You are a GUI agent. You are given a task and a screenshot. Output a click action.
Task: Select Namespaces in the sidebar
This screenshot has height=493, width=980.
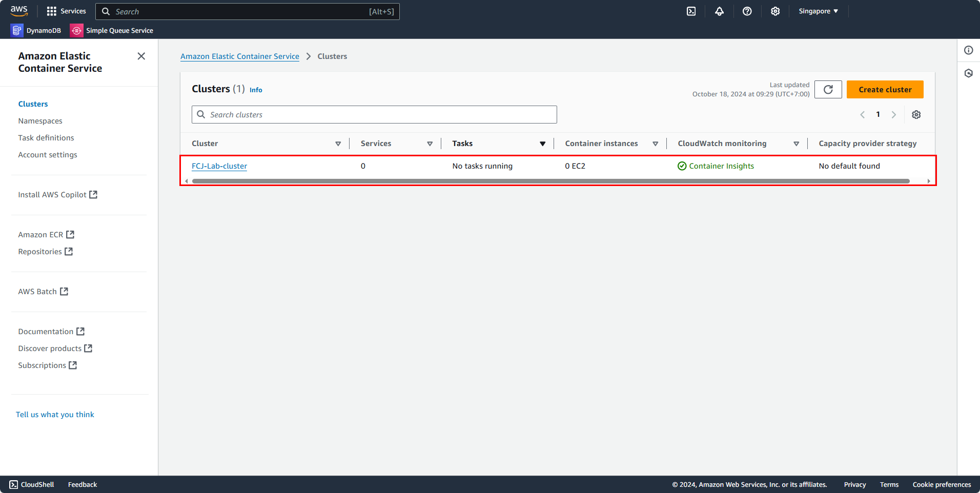(40, 121)
